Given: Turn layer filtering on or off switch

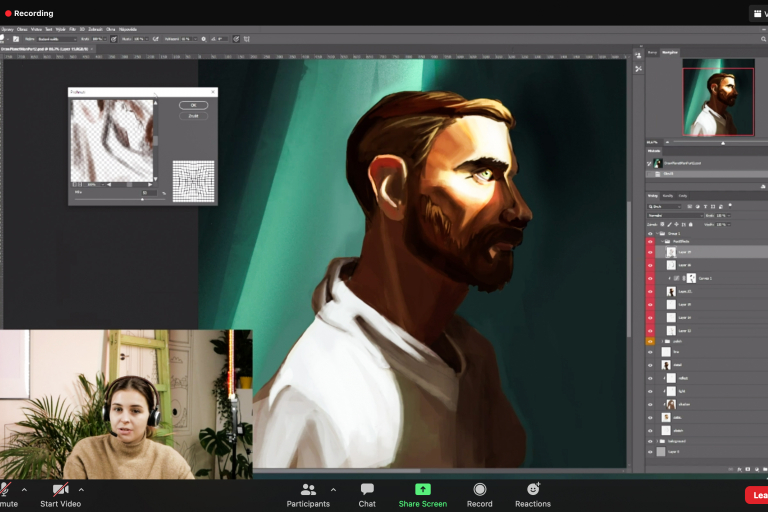Looking at the screenshot, I should pyautogui.click(x=730, y=205).
